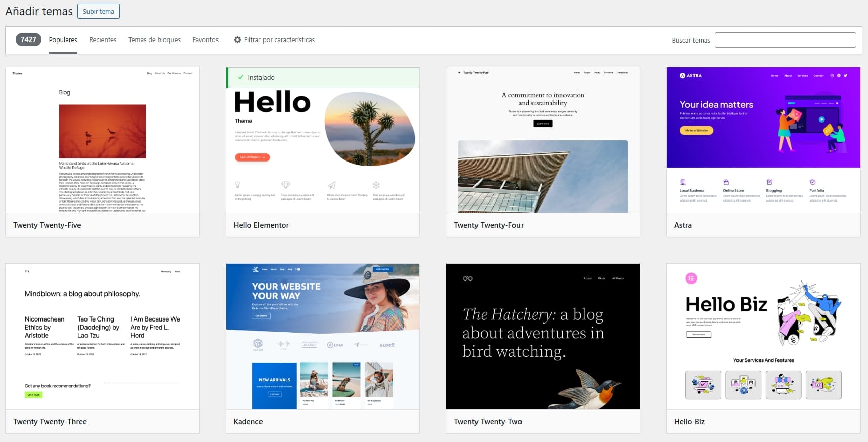
Task: Click the diamond icon in Hello preview
Action: click(x=286, y=185)
